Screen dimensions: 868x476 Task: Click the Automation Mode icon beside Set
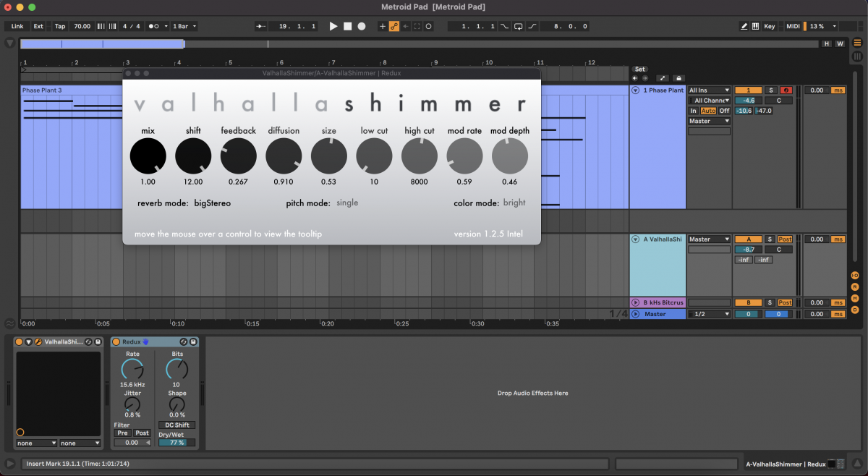coord(663,78)
